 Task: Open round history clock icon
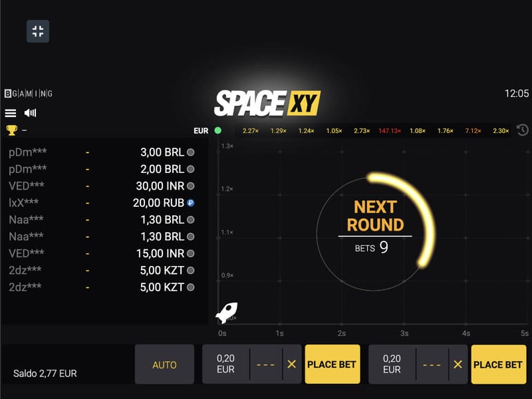522,130
